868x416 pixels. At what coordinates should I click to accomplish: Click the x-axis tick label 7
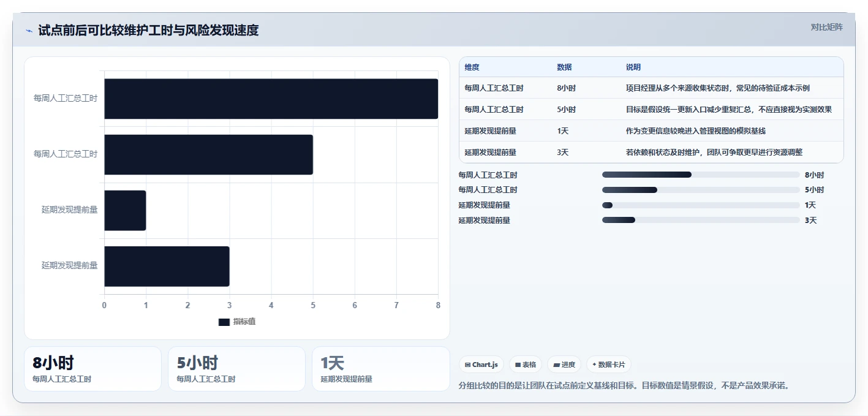(396, 305)
